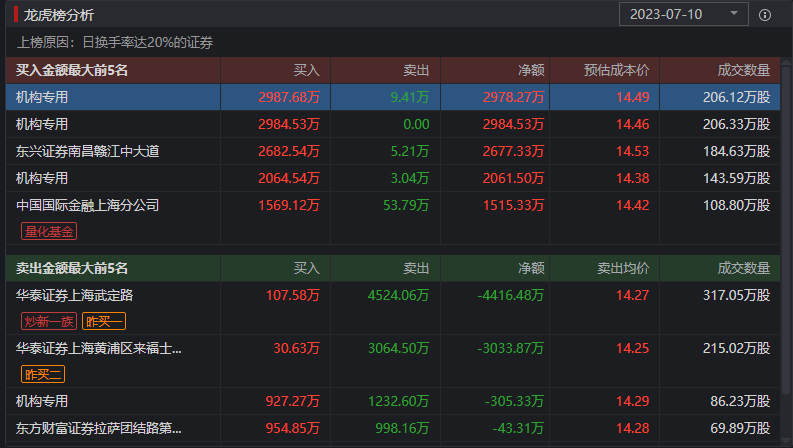Click the sell amount 3064.50万
The width and height of the screenshot is (793, 448).
click(x=398, y=348)
